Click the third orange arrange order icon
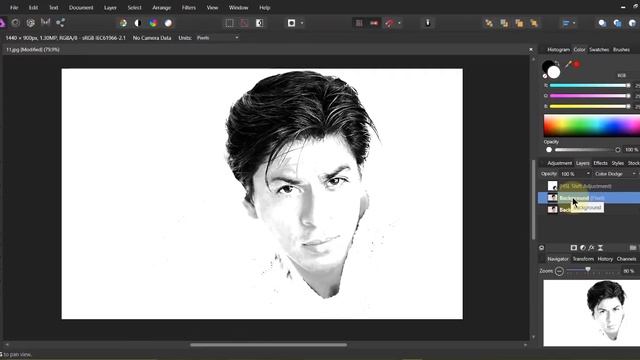This screenshot has height=360, width=640. [x=519, y=23]
